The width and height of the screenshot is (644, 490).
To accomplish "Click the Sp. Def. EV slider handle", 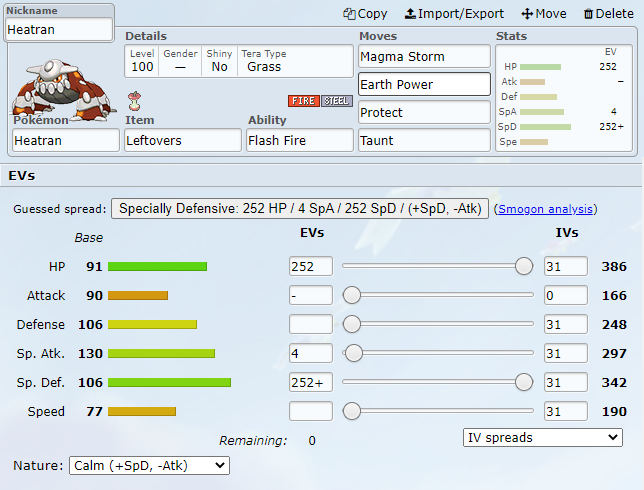I will (524, 382).
